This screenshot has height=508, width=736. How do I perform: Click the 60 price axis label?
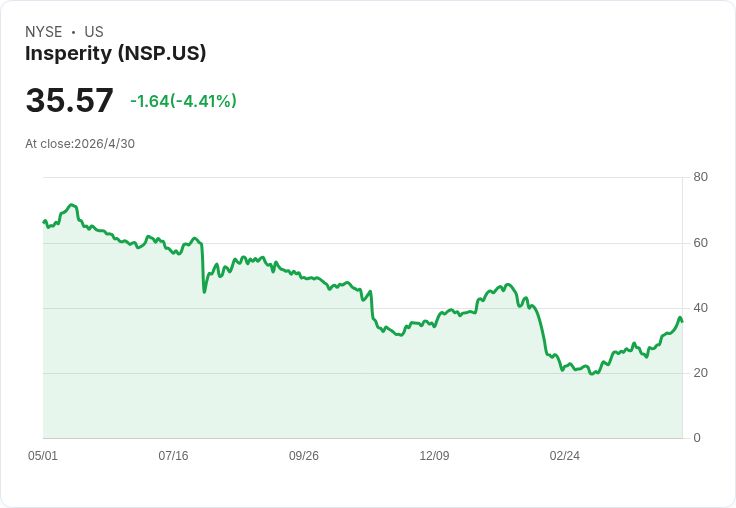tap(700, 243)
